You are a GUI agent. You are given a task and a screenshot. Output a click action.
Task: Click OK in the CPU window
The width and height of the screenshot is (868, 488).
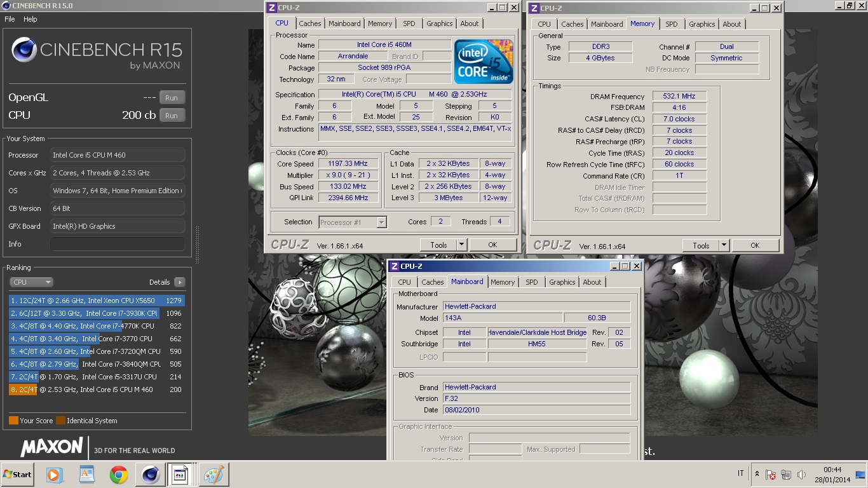click(492, 245)
